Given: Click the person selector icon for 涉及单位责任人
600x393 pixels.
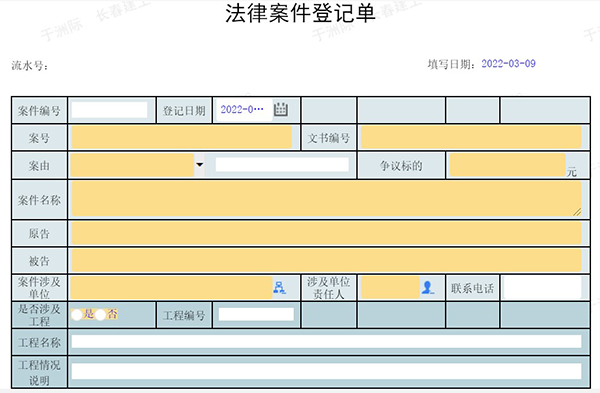Looking at the screenshot, I should click(427, 288).
